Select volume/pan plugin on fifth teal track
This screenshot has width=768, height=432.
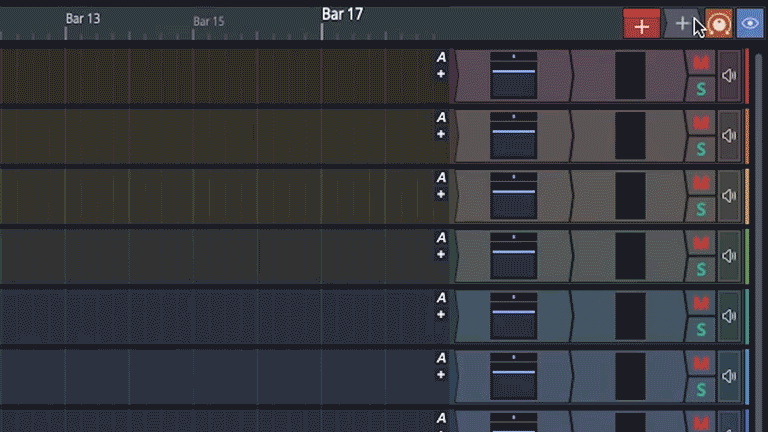pos(514,316)
